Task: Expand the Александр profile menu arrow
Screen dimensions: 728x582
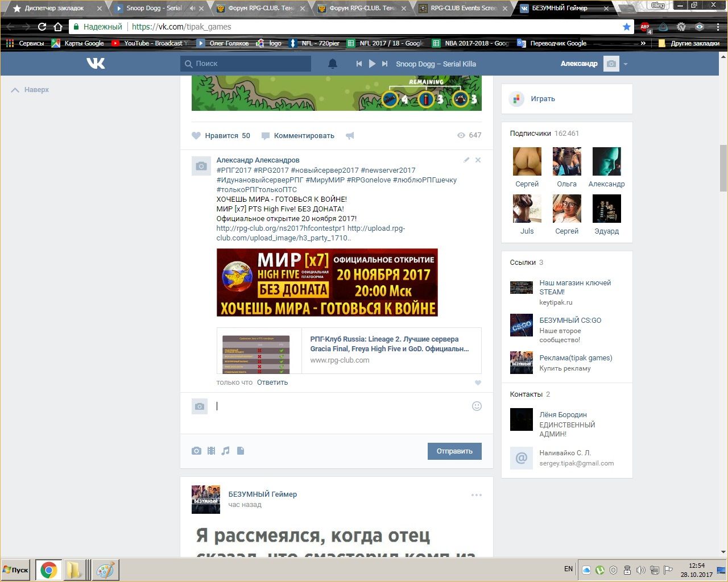Action: click(626, 64)
